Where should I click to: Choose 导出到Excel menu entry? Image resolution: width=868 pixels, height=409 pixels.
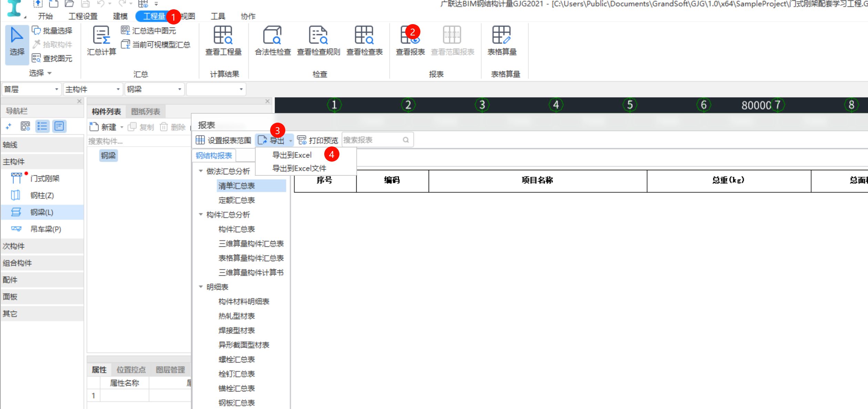point(292,155)
